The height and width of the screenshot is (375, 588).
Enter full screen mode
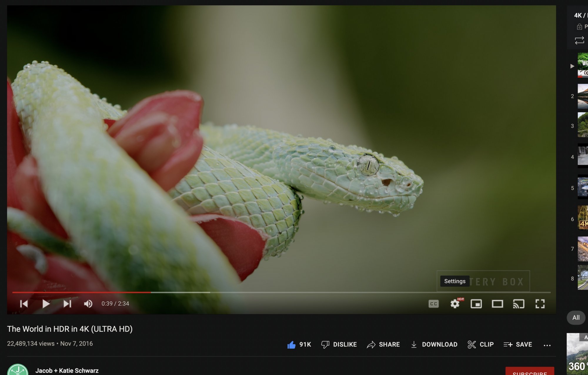[x=540, y=304]
